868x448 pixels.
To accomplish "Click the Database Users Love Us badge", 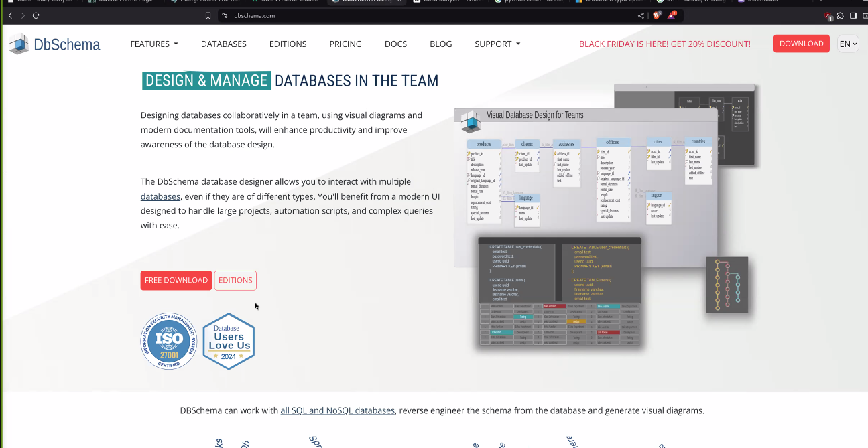I will [x=229, y=341].
